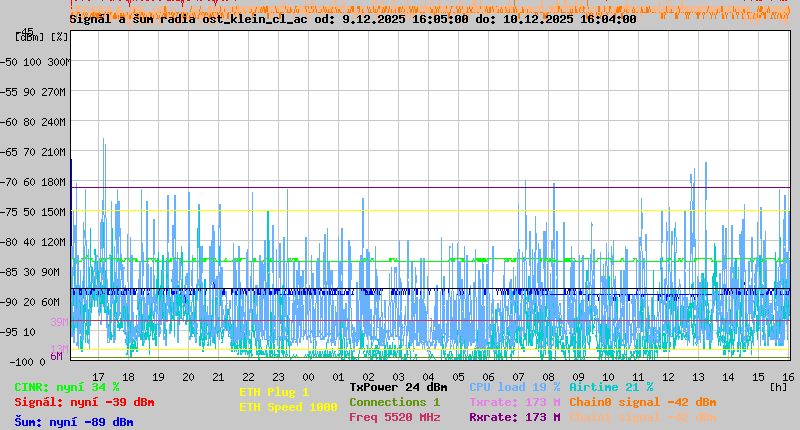Image resolution: width=800 pixels, height=430 pixels.
Task: Select the purple Rxrate legend entry
Action: 514,417
